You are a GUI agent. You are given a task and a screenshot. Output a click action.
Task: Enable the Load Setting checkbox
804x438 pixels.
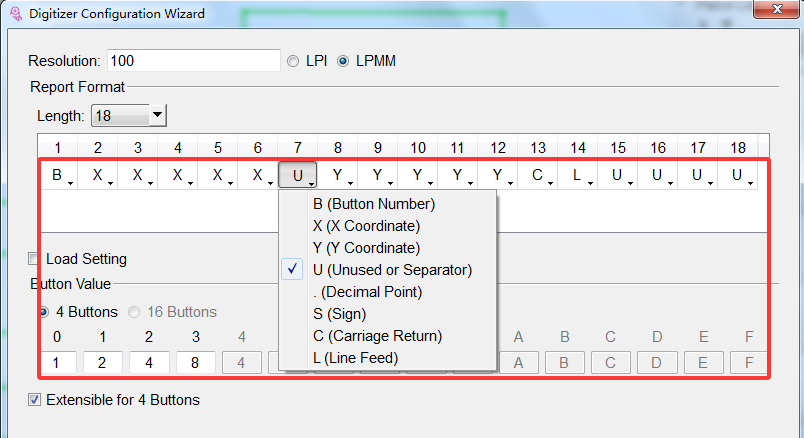(x=36, y=259)
